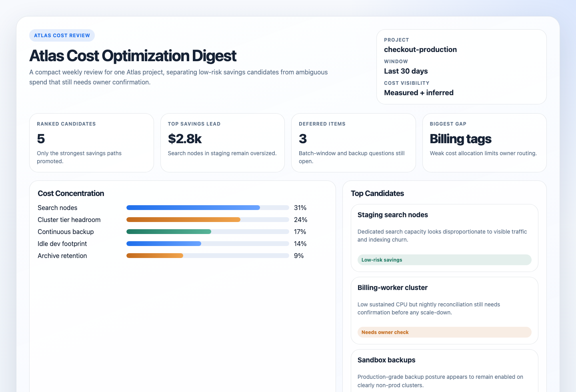Click the 9% value

299,256
